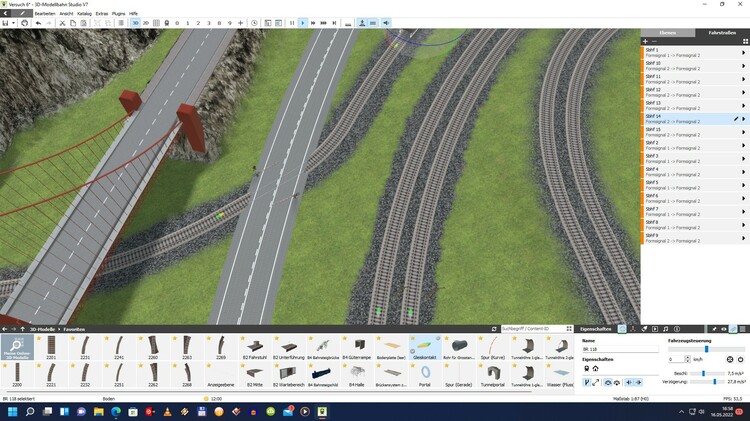Select the Gleiskontakt model

click(x=425, y=347)
